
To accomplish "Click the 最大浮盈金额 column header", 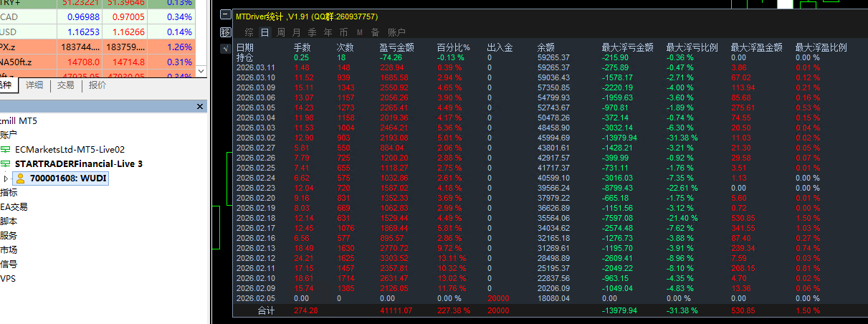I will tap(756, 47).
